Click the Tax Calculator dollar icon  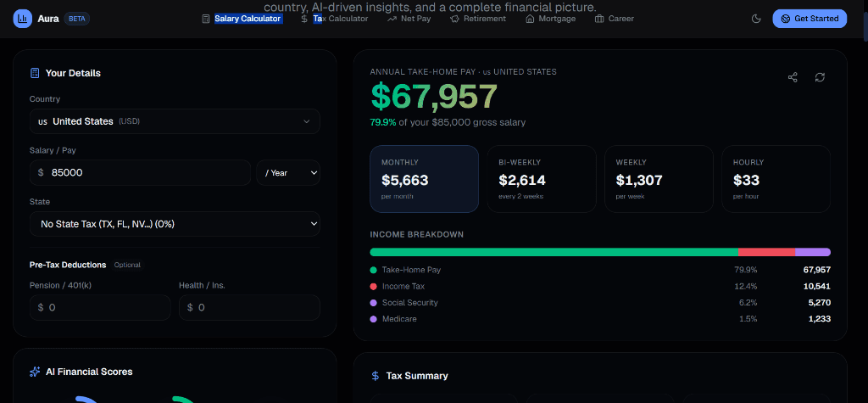pyautogui.click(x=304, y=19)
